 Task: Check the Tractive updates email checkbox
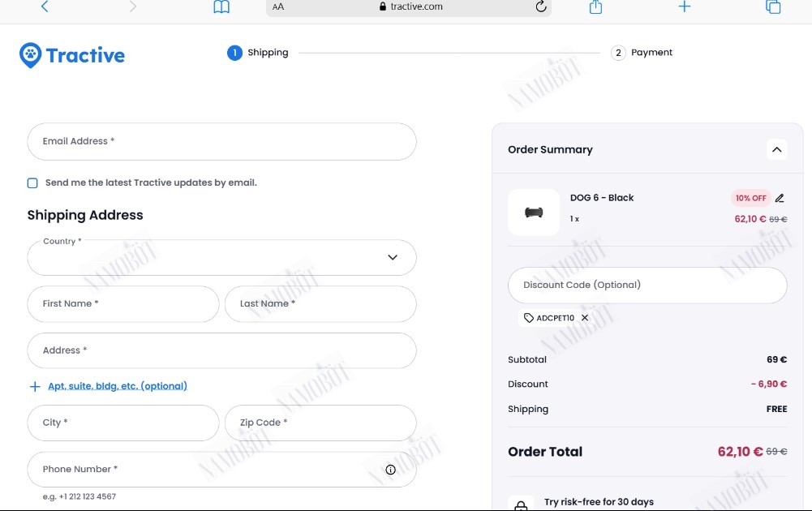32,182
